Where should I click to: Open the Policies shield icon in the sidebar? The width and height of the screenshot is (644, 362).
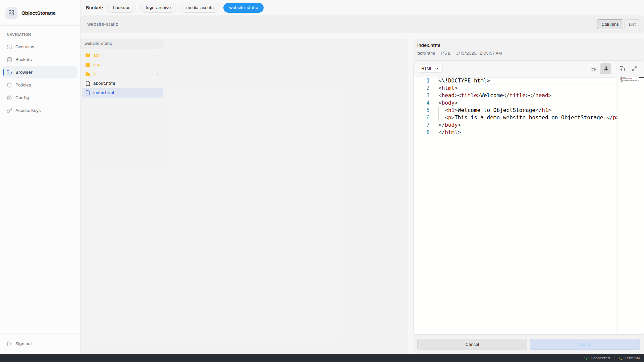[9, 85]
